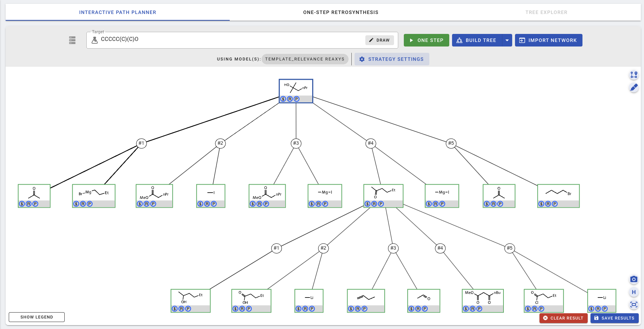Click the Import Network button
Screen dimensions: 644x329
[x=549, y=40]
